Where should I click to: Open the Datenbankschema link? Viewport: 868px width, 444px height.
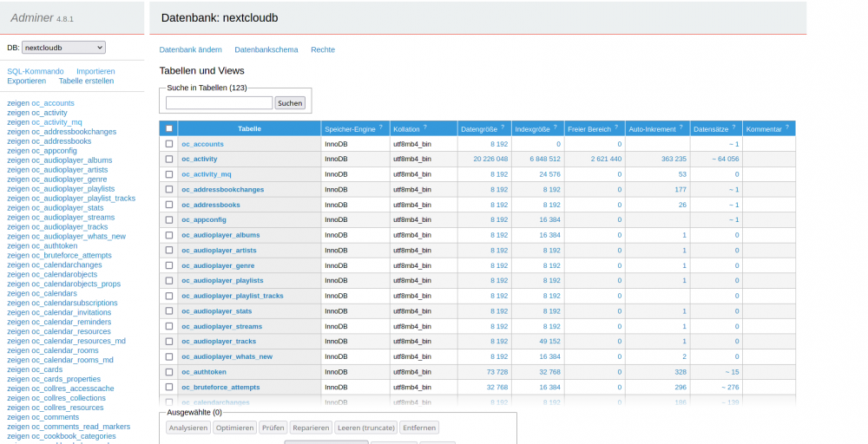tap(266, 49)
